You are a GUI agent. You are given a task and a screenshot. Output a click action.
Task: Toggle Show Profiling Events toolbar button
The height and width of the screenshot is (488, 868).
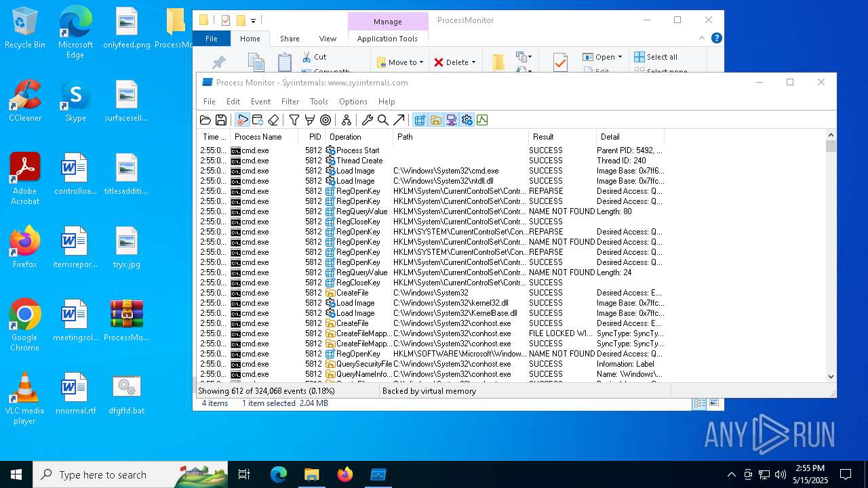(482, 120)
